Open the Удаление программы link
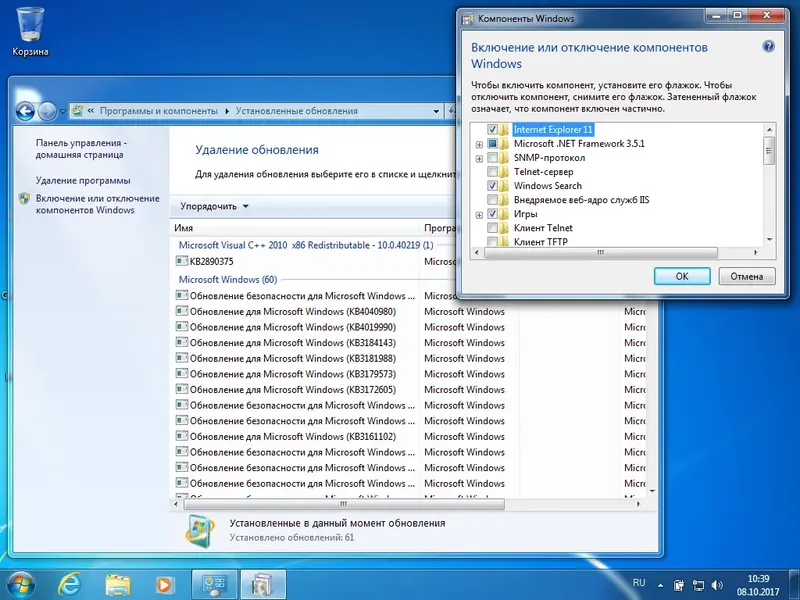The image size is (800, 600). 83,180
